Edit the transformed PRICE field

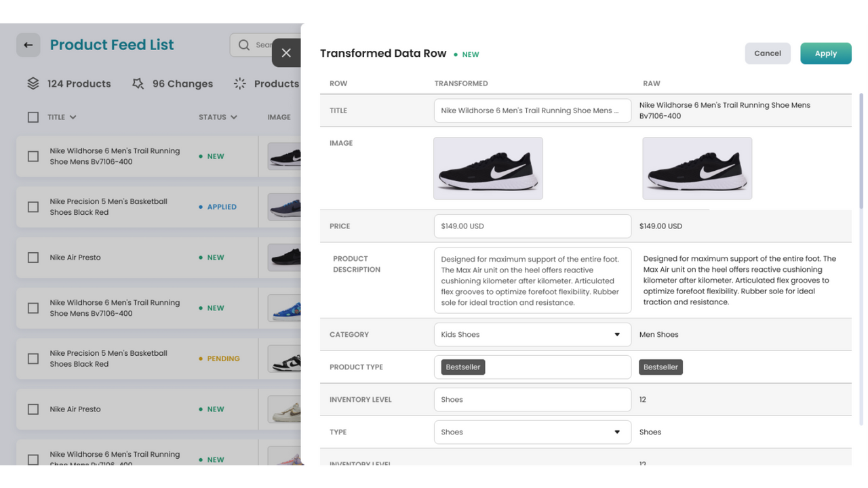[532, 226]
